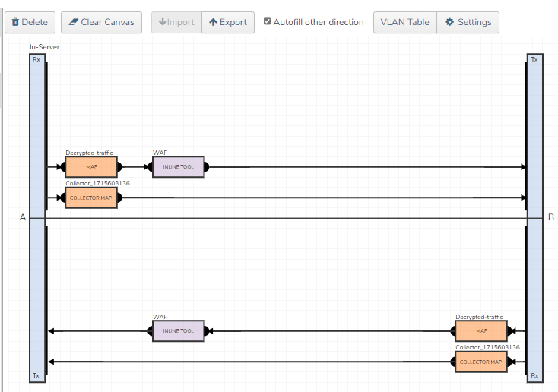Click the down arrow icon on Import
Screen dimensions: 558x392
[x=163, y=22]
